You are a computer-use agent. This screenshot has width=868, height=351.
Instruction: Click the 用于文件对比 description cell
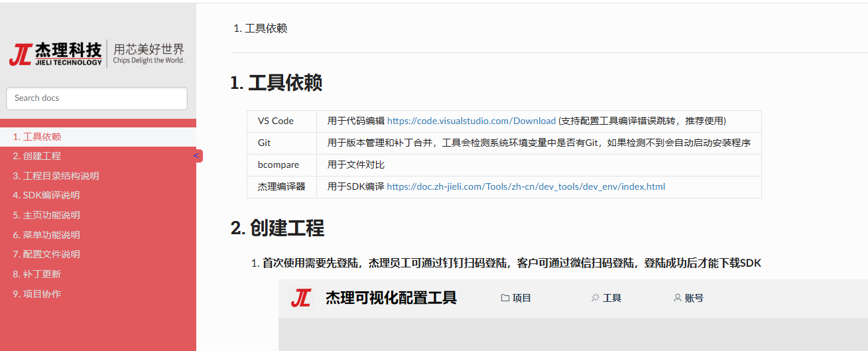pos(539,165)
